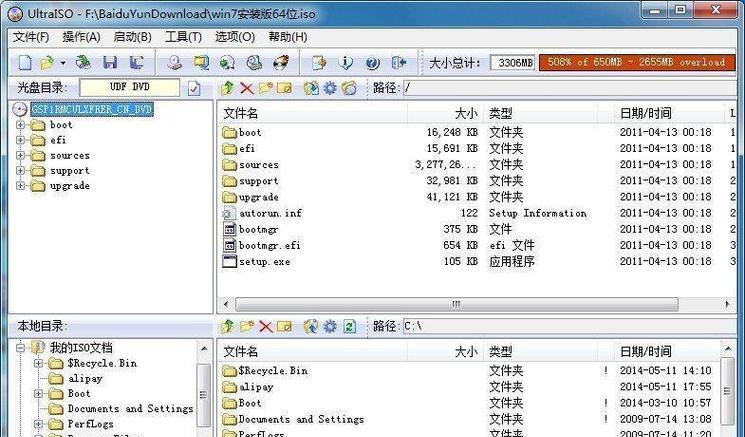745x437 pixels.
Task: Click the Extract icon in the disc toolbar
Action: click(x=311, y=88)
